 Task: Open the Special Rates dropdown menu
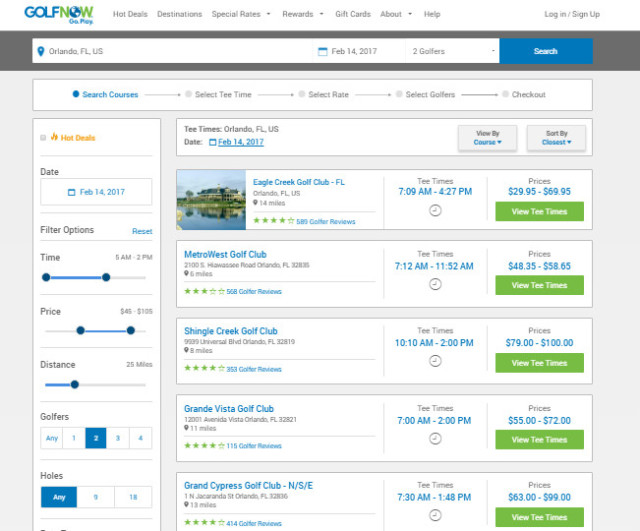241,14
